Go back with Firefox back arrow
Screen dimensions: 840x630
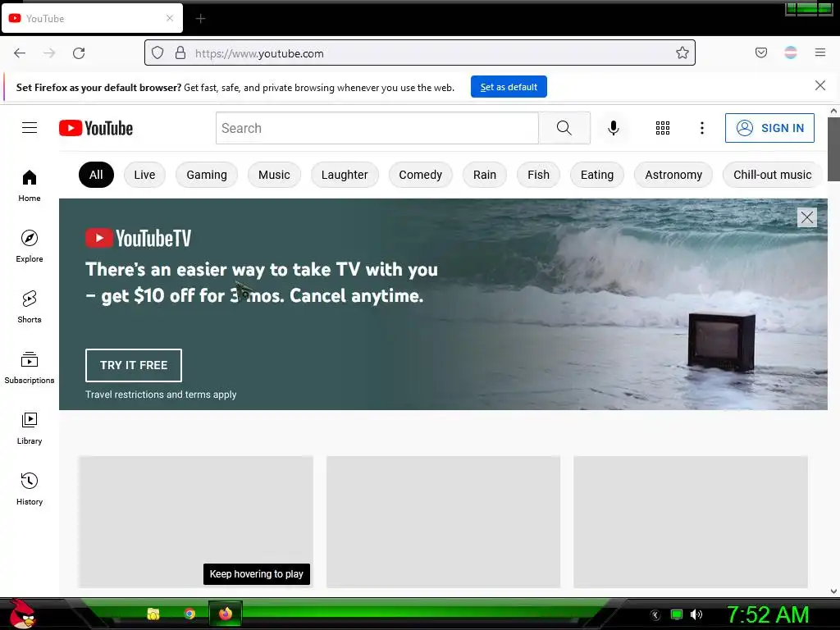[x=20, y=53]
